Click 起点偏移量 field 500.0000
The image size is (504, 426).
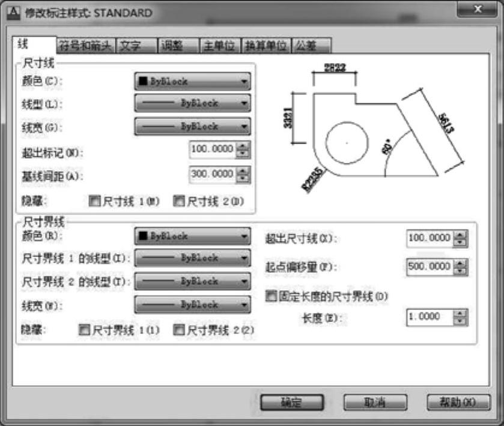point(430,267)
